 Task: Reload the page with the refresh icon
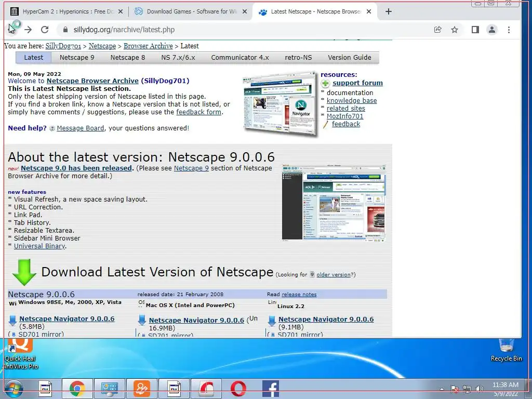coord(45,30)
